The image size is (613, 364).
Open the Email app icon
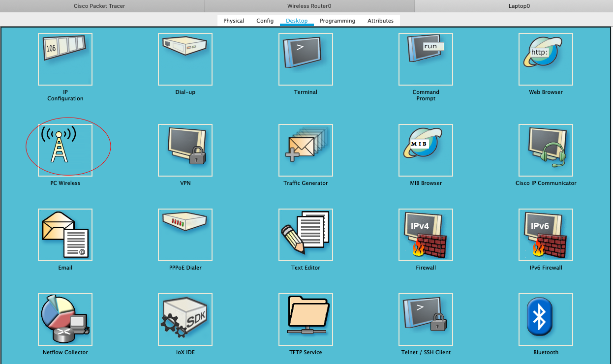[x=65, y=235]
